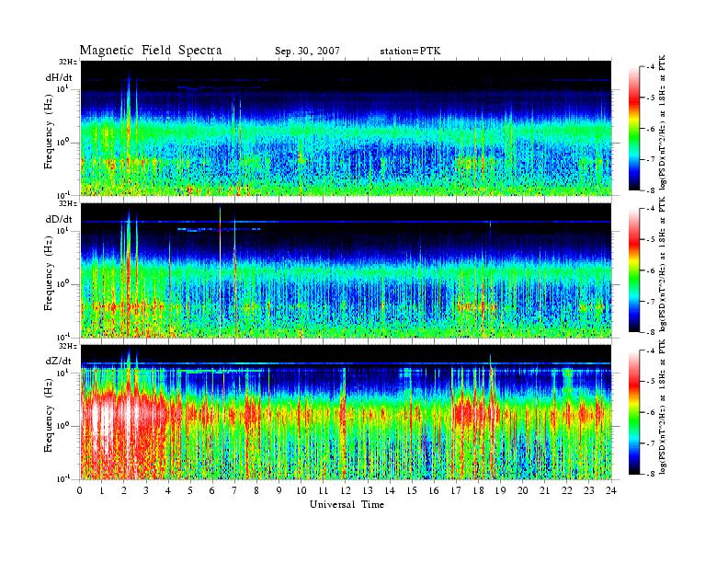
Task: Click the "Magnetic Field Spectra" title
Action: tap(151, 51)
